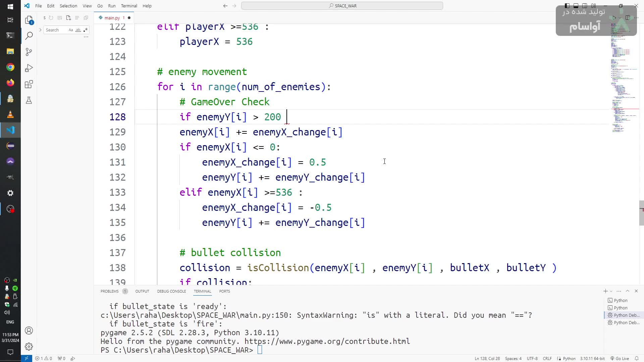This screenshot has height=362, width=644.
Task: Open the Extensions view
Action: click(29, 84)
